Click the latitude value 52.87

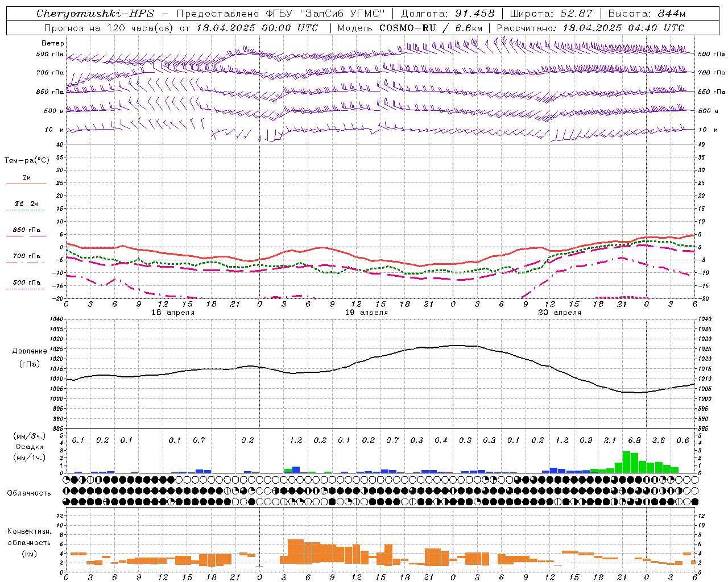575,14
